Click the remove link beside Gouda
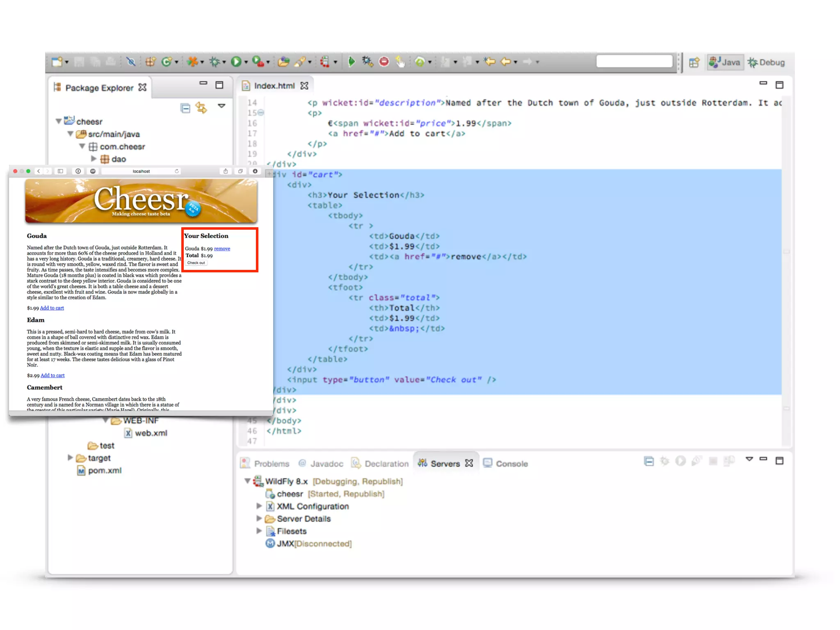 pyautogui.click(x=222, y=249)
